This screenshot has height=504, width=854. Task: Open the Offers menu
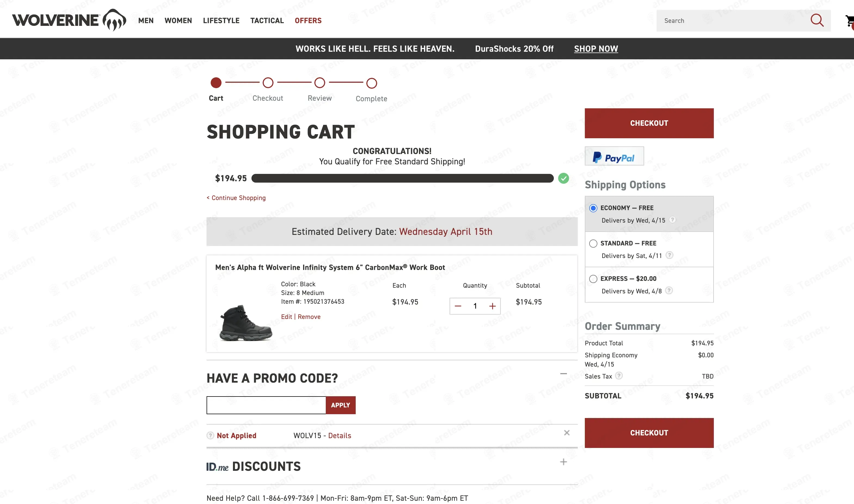pos(308,21)
